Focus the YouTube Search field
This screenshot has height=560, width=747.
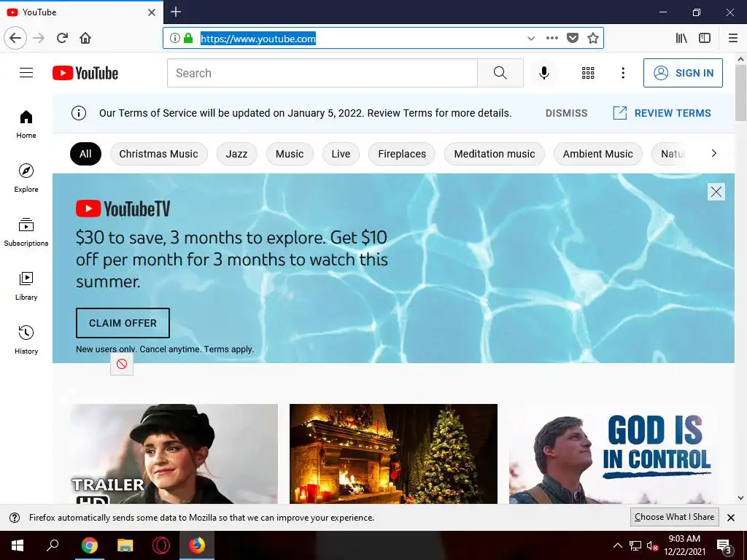point(322,73)
